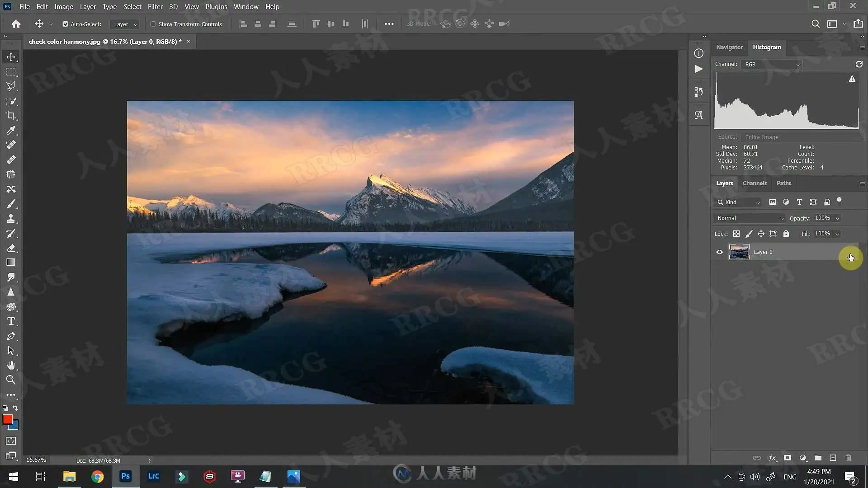Select the Eraser tool
This screenshot has width=868, height=488.
[x=11, y=248]
